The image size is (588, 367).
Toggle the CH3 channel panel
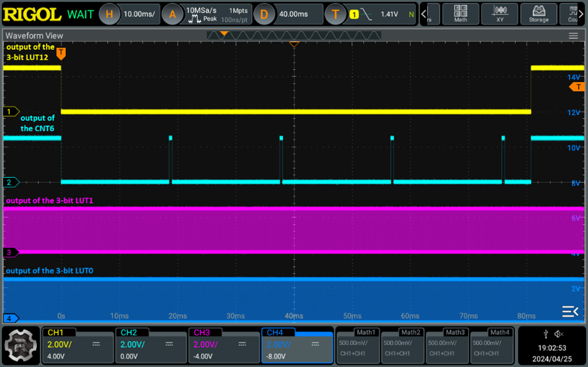[223, 345]
